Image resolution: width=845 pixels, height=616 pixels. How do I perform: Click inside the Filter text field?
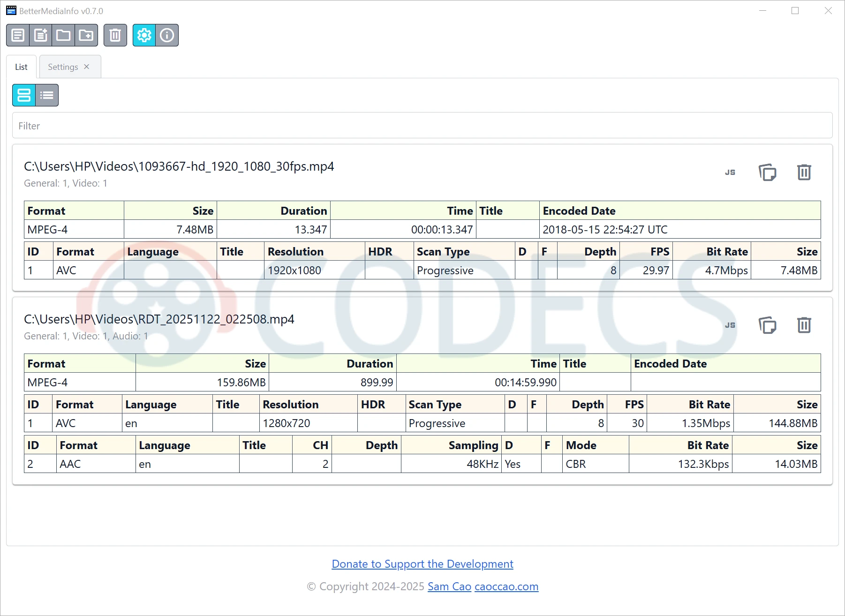422,126
